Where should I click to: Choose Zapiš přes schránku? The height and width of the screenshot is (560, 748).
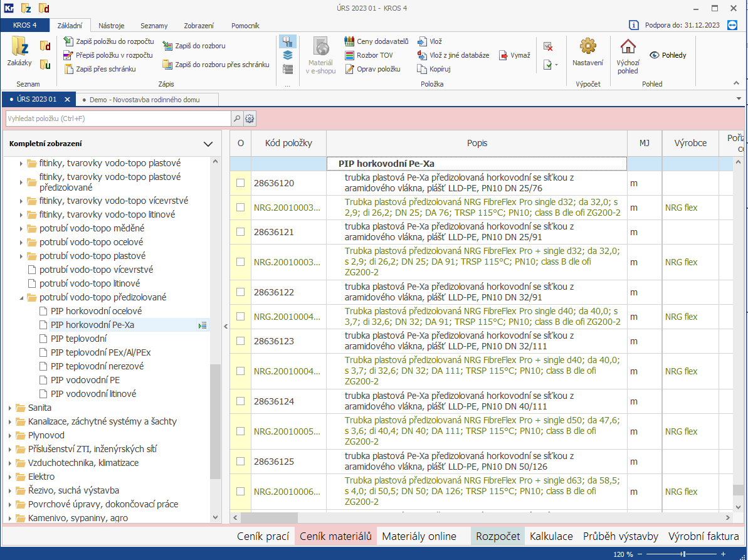(100, 69)
